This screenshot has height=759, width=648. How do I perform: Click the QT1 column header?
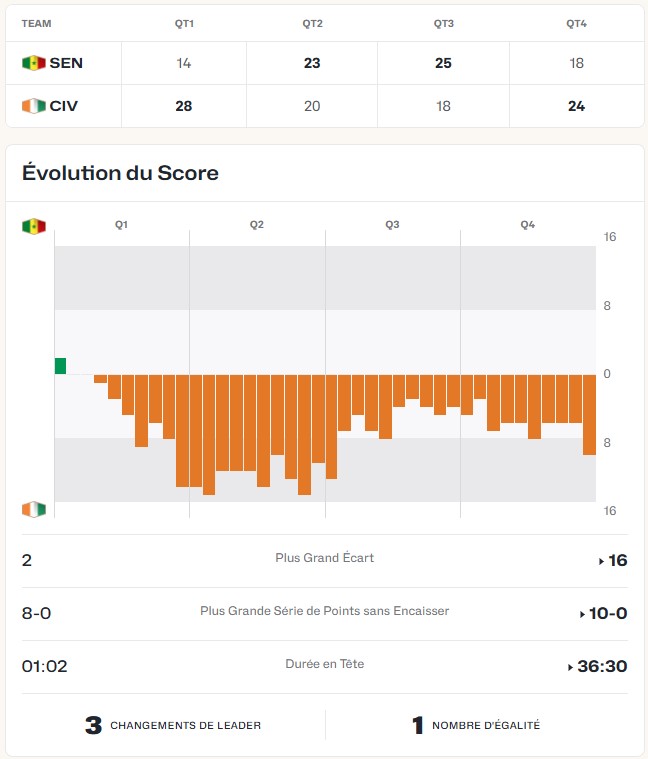coord(184,23)
